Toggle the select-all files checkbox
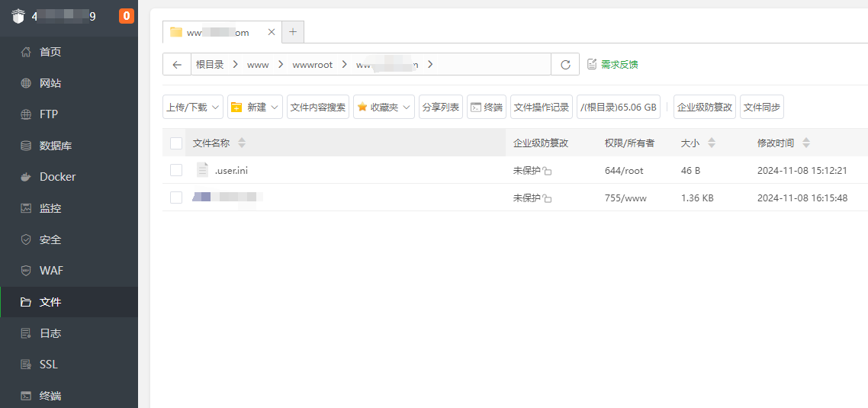868x408 pixels. coord(176,143)
